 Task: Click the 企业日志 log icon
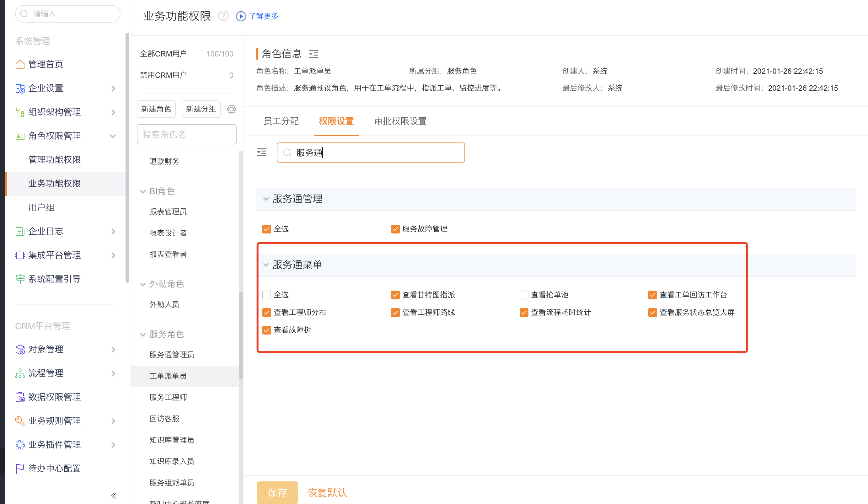click(20, 231)
